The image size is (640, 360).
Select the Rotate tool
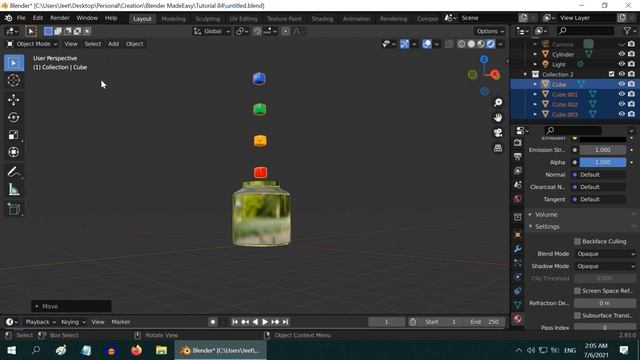click(14, 118)
